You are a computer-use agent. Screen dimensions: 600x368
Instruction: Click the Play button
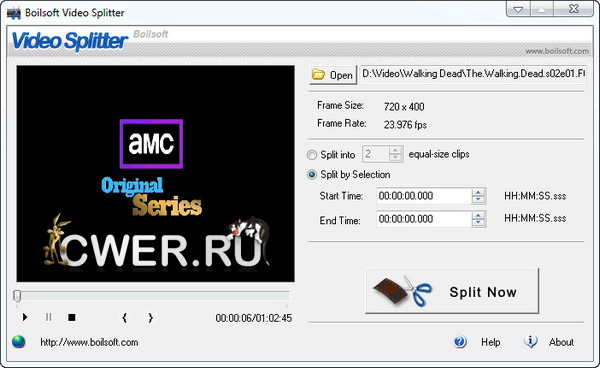tap(25, 317)
